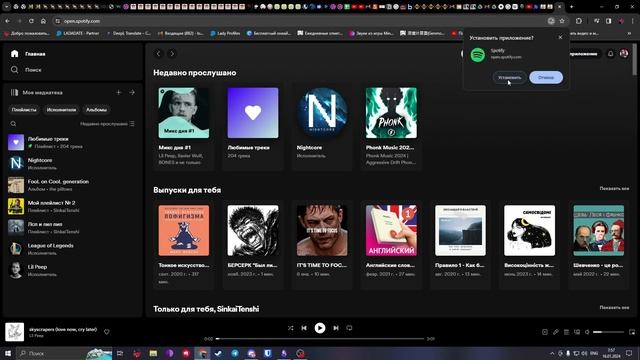The height and width of the screenshot is (360, 640).
Task: Open Telegram from the taskbar
Action: coord(235,353)
